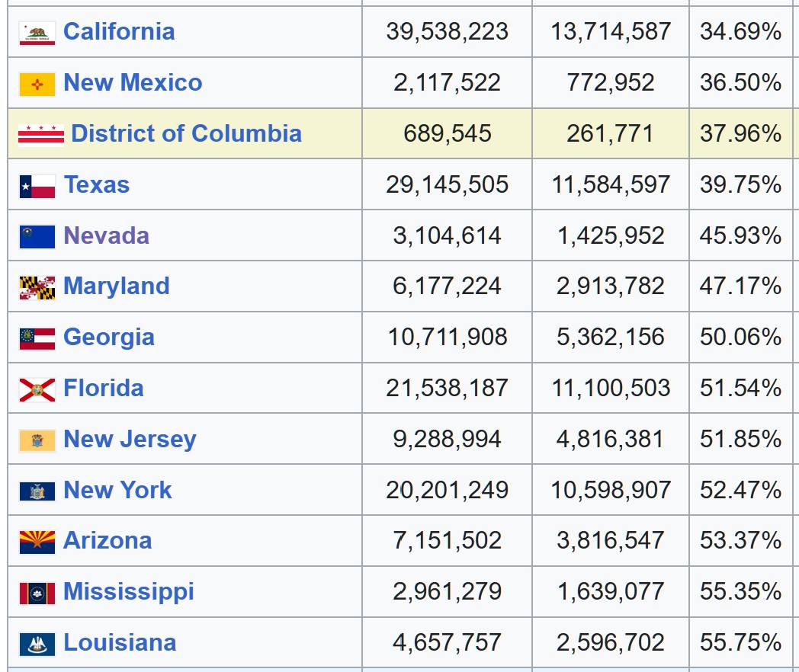Viewport: 799px width, 672px height.
Task: Click the Texas flag icon
Action: coord(37,187)
